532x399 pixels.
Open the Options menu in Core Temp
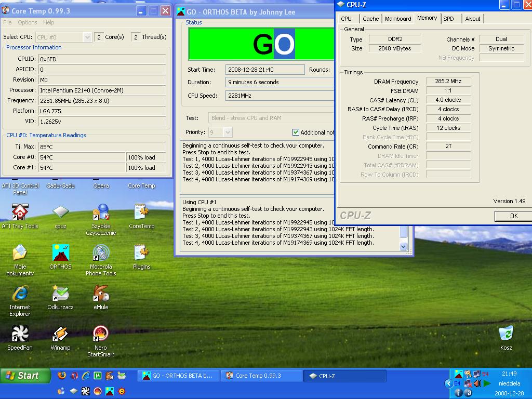[x=27, y=22]
